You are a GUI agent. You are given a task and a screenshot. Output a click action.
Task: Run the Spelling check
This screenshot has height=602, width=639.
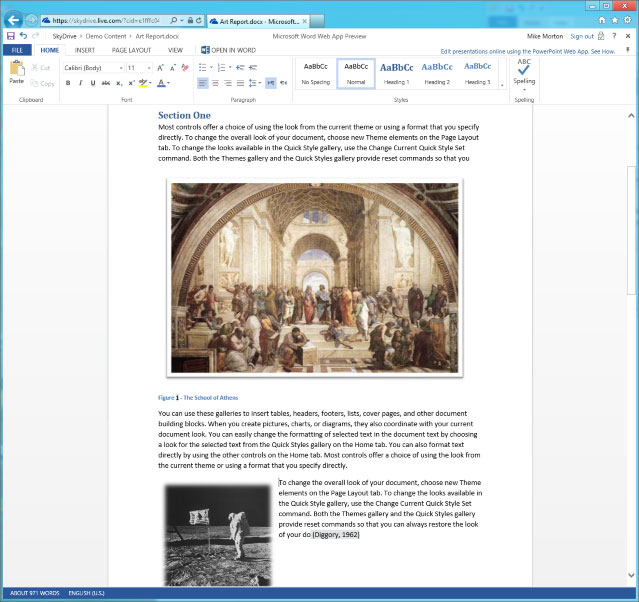[524, 73]
